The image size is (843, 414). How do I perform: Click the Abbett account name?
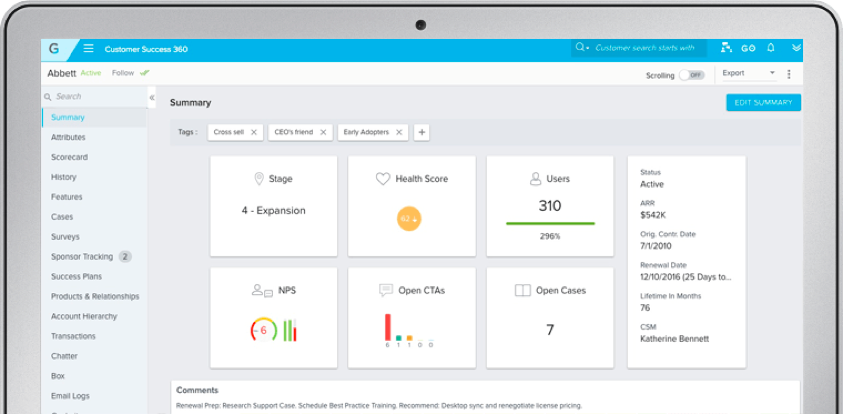[62, 74]
